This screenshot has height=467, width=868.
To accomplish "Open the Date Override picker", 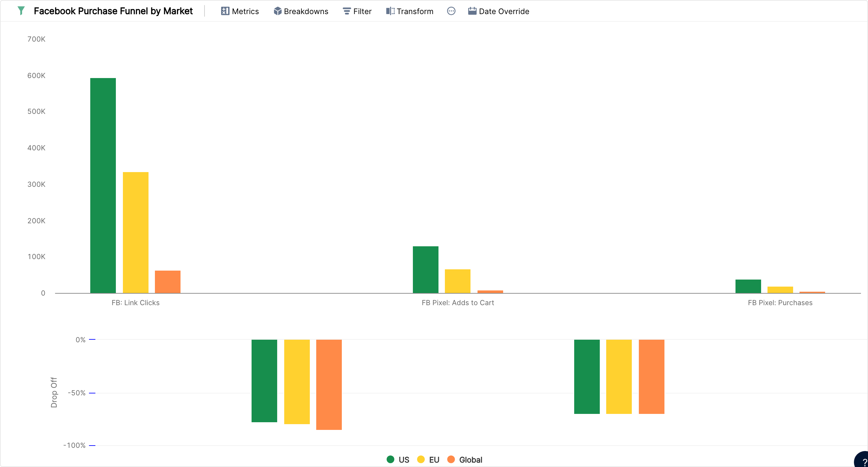I will click(x=498, y=11).
